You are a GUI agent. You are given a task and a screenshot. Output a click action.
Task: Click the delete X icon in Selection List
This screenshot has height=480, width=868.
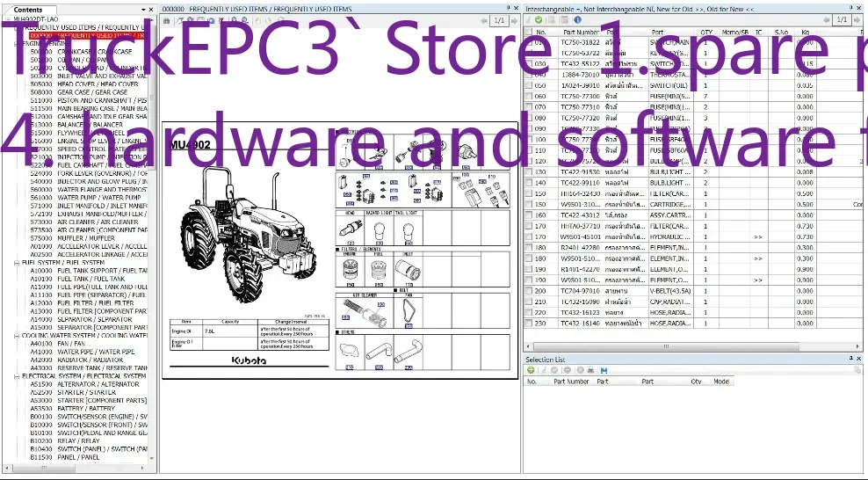(580, 370)
